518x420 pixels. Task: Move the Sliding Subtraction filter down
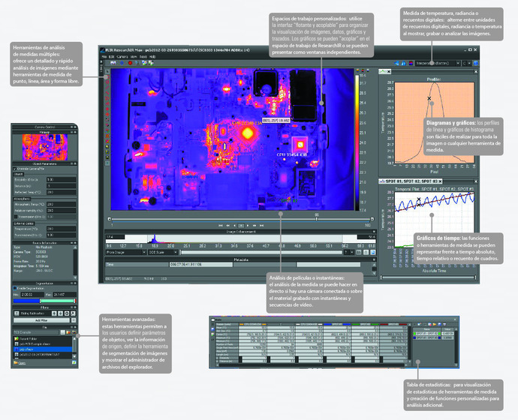coord(61,313)
